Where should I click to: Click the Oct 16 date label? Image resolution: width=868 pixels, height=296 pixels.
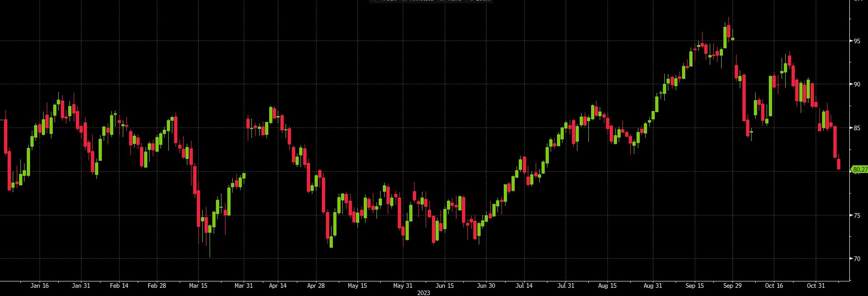pos(774,286)
